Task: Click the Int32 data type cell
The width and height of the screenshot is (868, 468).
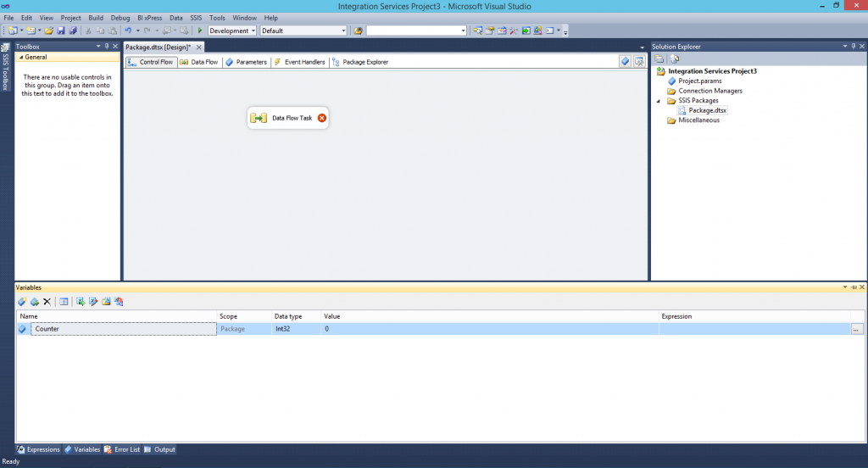Action: click(x=296, y=329)
